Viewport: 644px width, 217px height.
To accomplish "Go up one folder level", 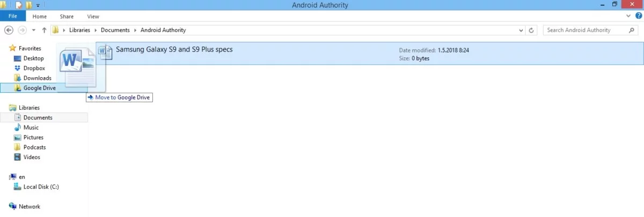I will coord(44,30).
